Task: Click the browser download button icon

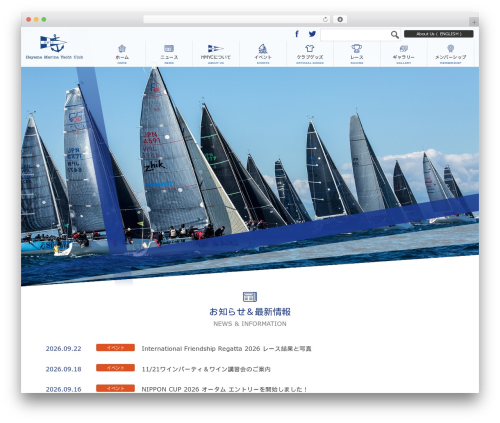Action: (x=340, y=19)
